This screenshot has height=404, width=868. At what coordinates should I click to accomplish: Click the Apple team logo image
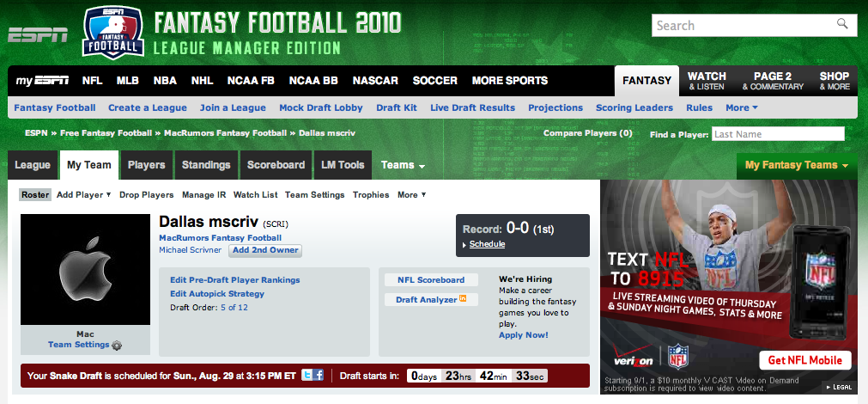point(85,269)
